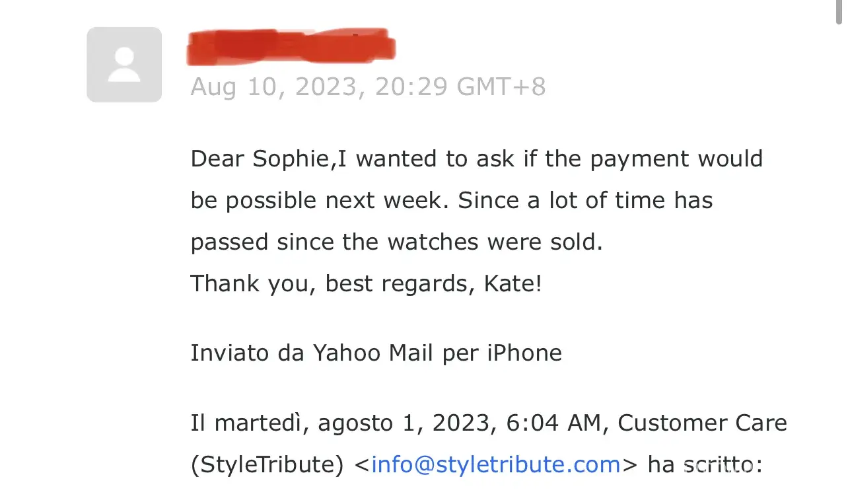
Task: Click the "Dear Sophie" greeting text
Action: [261, 159]
